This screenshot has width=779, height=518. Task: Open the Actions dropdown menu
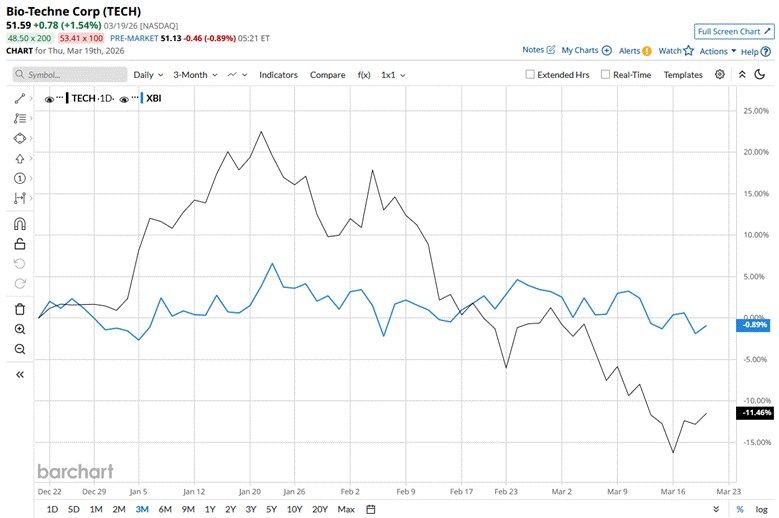point(718,51)
